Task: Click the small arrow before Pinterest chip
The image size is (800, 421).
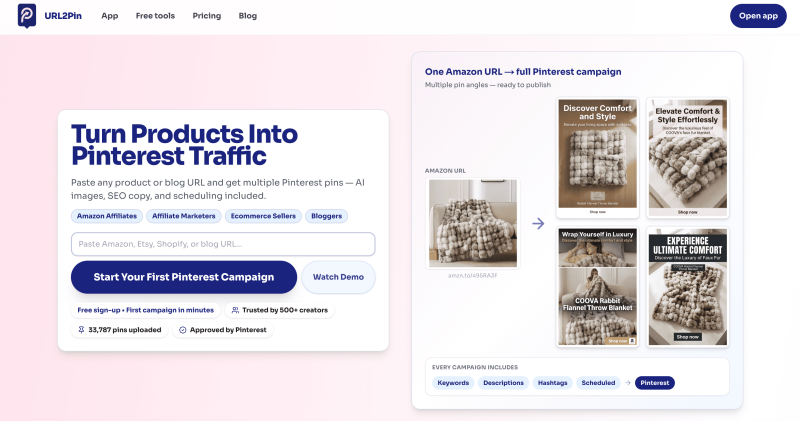Action: pyautogui.click(x=628, y=383)
